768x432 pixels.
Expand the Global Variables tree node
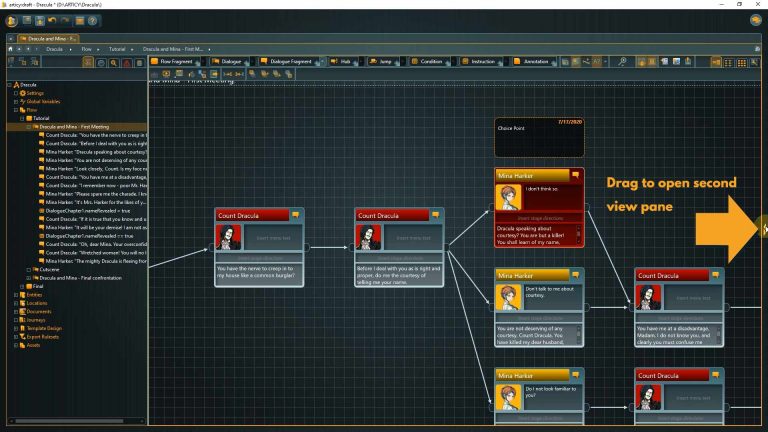pyautogui.click(x=16, y=101)
